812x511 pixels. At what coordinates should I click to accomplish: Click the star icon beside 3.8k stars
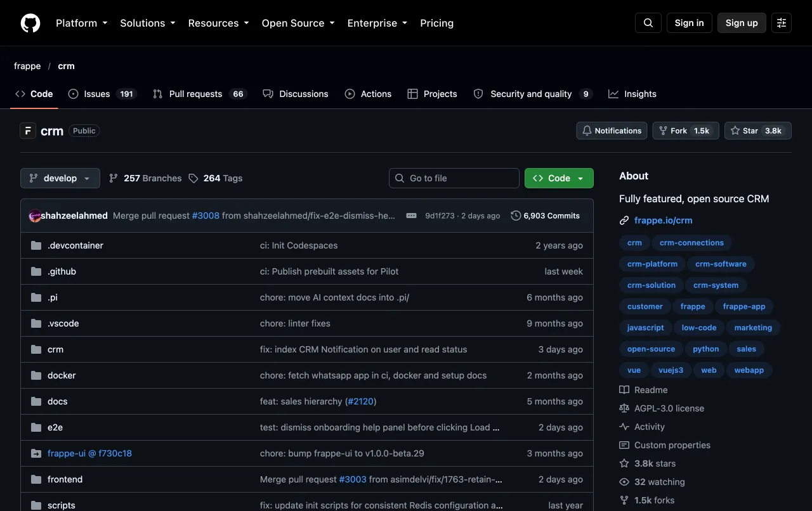[x=624, y=463]
